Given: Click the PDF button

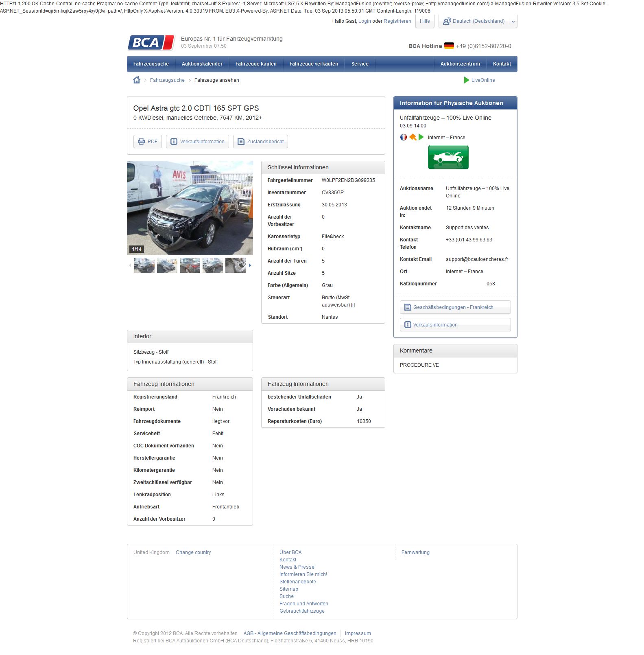Looking at the screenshot, I should (148, 142).
